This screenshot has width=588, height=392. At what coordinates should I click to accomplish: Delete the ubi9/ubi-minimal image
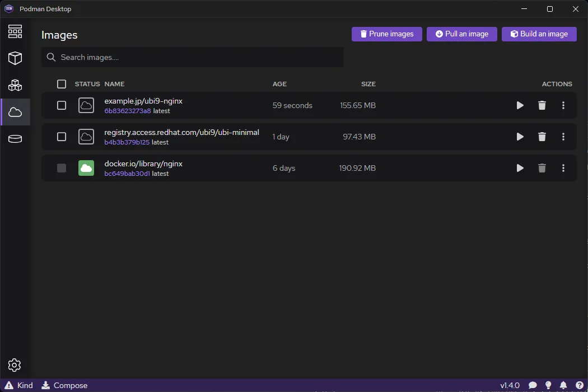point(542,137)
